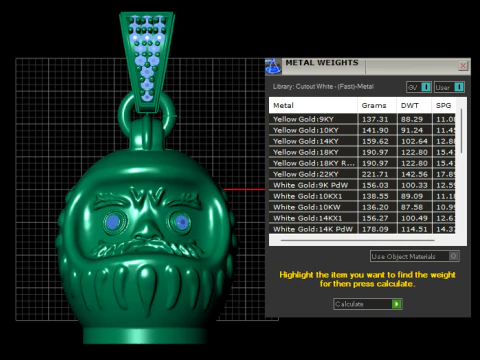Click the 159.62 grams cell
This screenshot has height=360, width=480.
click(x=377, y=141)
